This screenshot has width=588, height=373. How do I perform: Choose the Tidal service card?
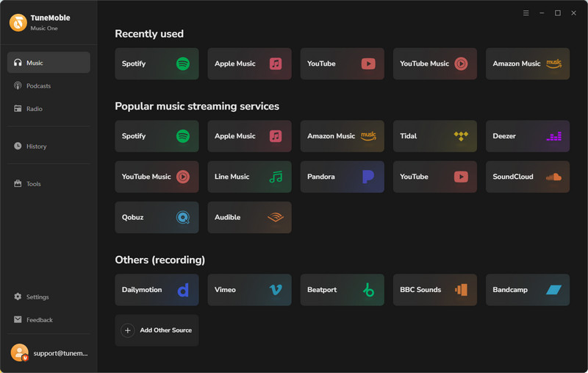[434, 136]
